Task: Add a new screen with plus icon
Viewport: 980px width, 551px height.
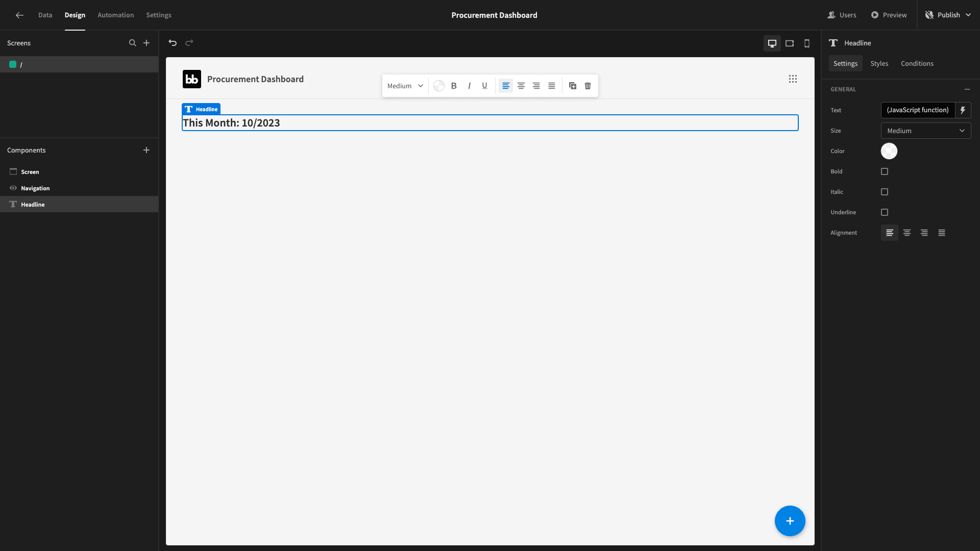Action: (146, 43)
